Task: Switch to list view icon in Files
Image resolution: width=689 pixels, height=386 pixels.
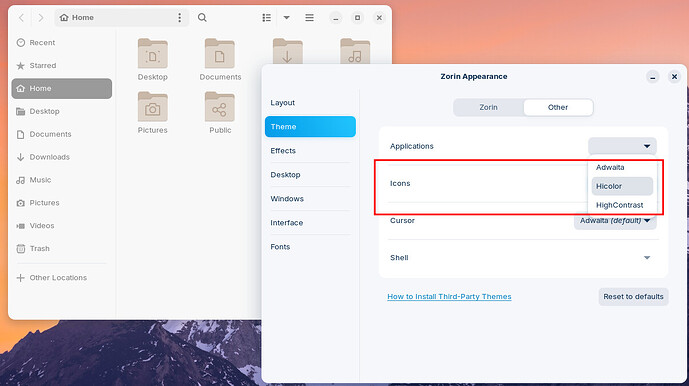Action: click(266, 18)
